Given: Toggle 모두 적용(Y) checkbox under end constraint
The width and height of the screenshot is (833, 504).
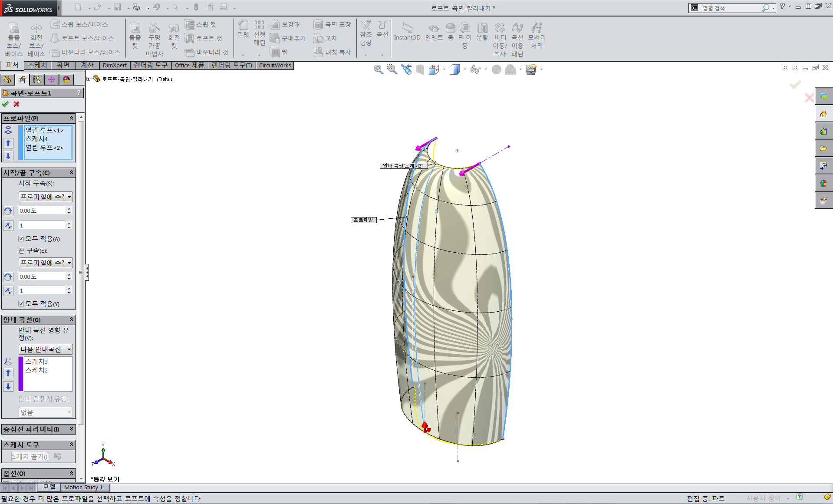Looking at the screenshot, I should click(x=21, y=304).
